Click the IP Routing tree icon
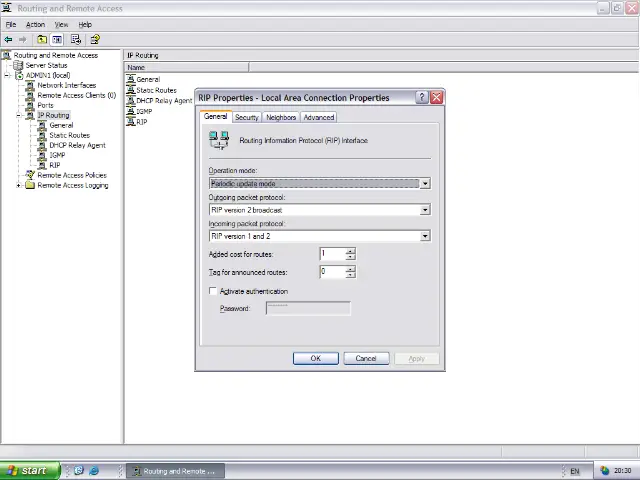 [x=30, y=116]
